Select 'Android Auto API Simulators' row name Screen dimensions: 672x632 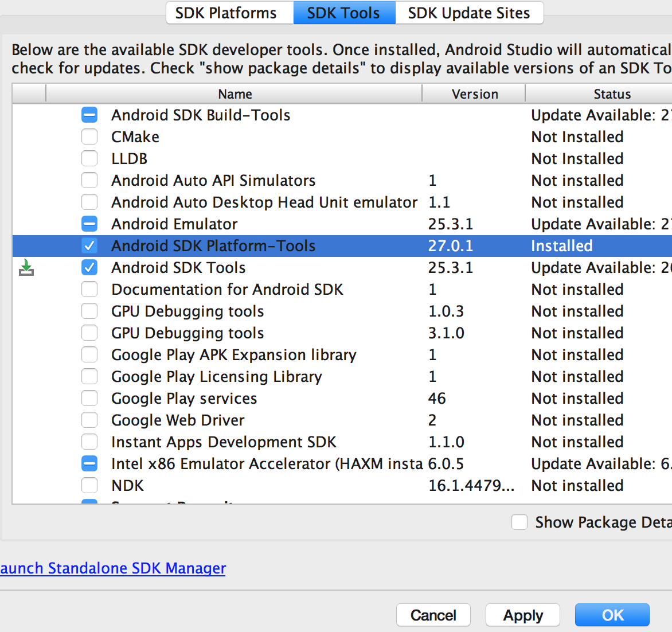pos(213,181)
